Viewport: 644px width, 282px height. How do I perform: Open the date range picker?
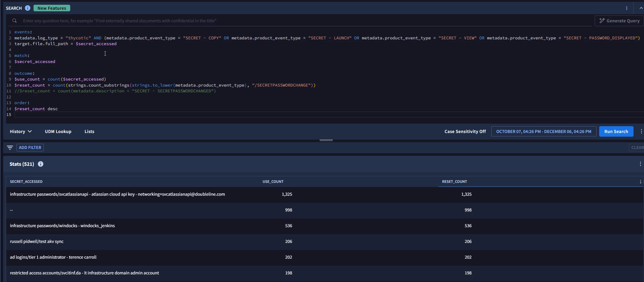pos(544,131)
